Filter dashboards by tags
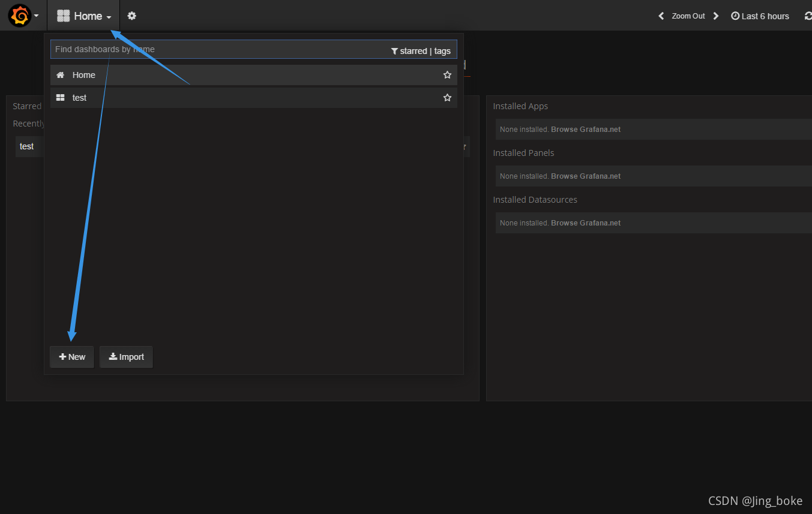 (442, 51)
